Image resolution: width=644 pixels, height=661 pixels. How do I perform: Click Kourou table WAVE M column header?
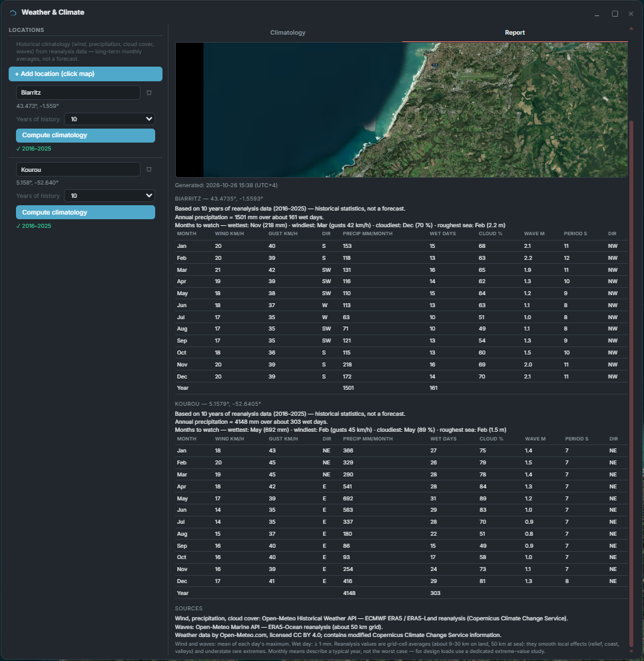535,439
